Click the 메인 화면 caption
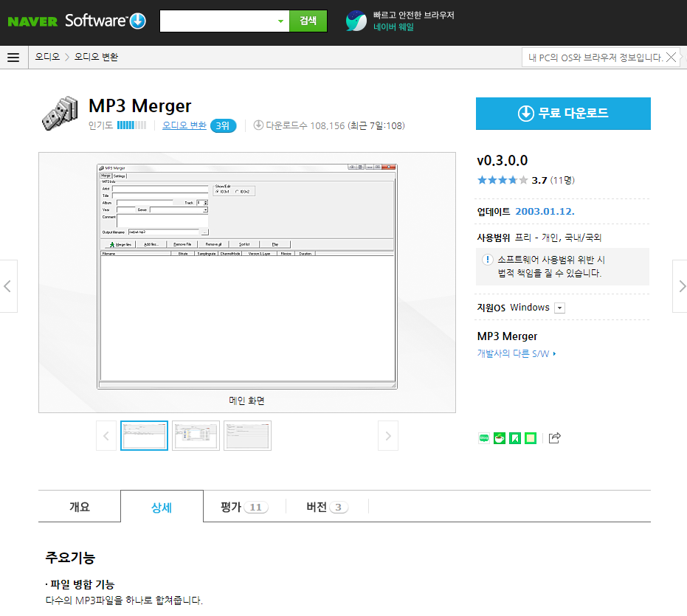This screenshot has width=687, height=616. tap(246, 401)
